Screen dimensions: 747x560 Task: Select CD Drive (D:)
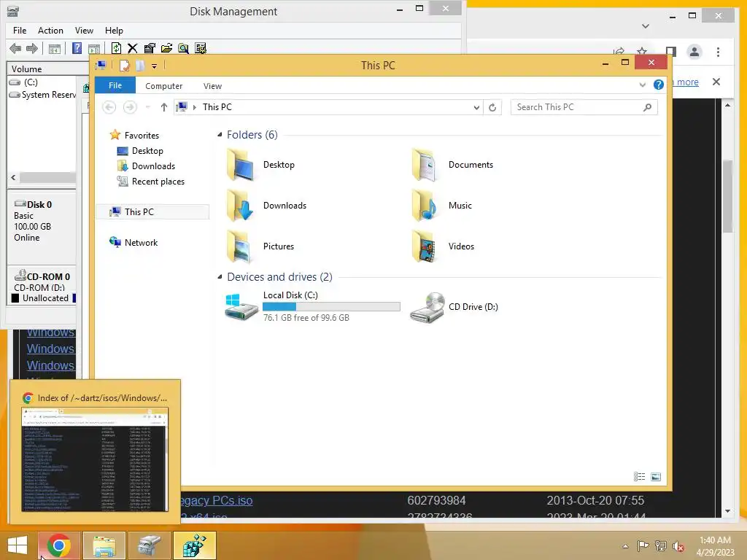455,307
